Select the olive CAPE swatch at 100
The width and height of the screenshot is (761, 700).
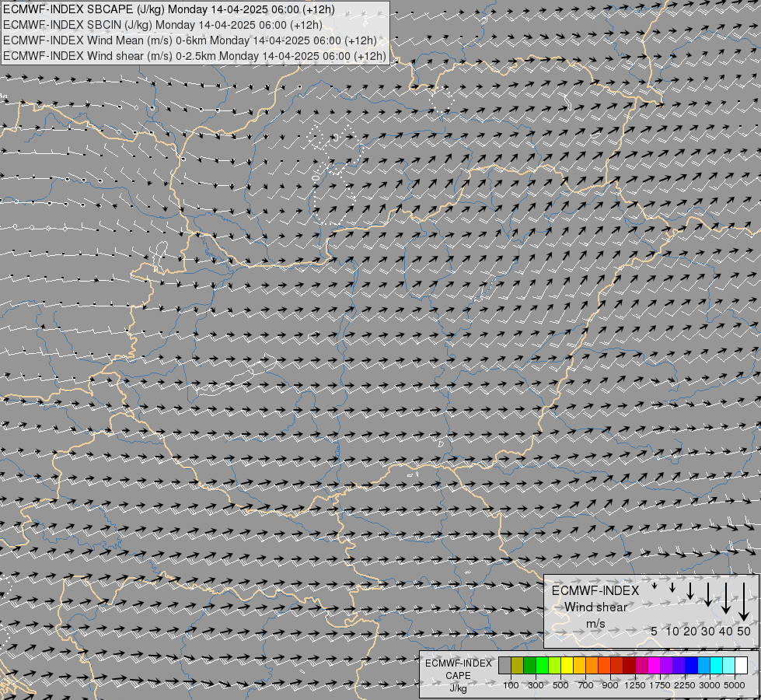(518, 665)
